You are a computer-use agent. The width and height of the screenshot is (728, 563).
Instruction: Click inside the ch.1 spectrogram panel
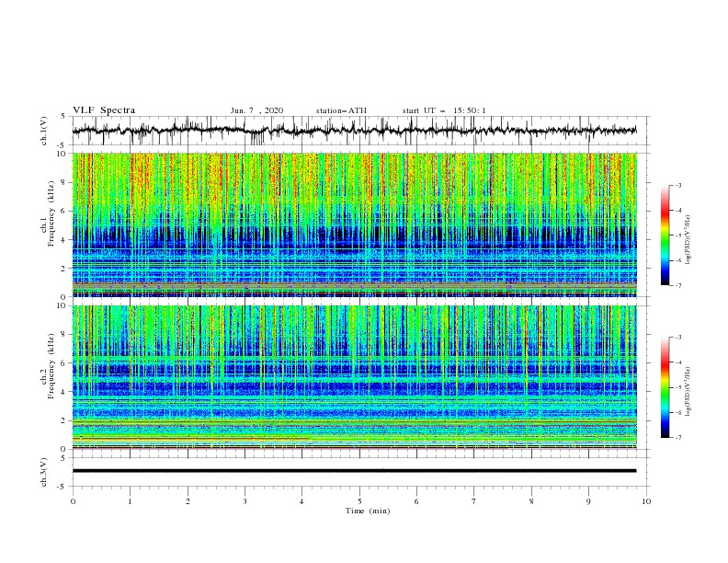354,224
